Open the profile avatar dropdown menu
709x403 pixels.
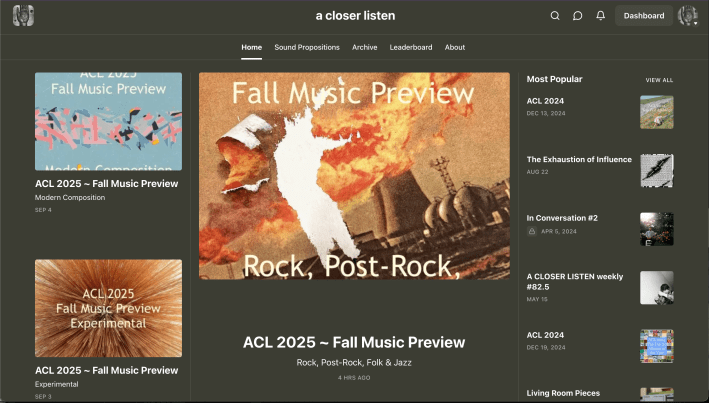[x=688, y=16]
